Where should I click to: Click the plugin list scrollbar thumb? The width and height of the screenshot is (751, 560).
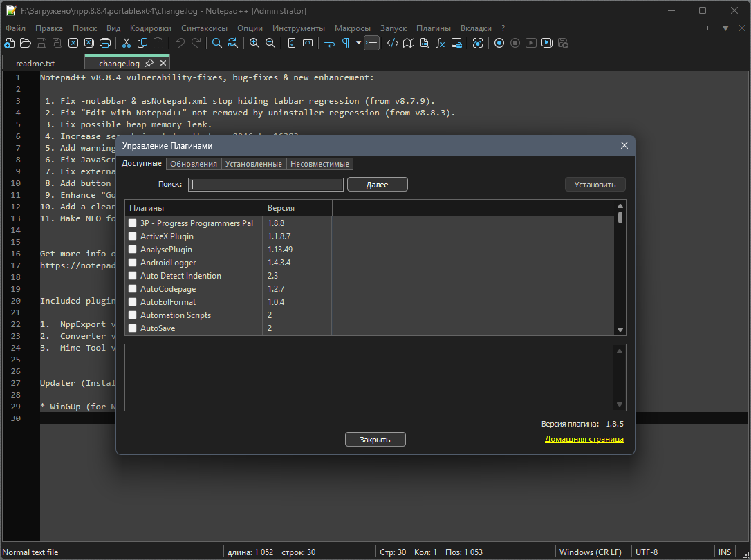pos(620,217)
